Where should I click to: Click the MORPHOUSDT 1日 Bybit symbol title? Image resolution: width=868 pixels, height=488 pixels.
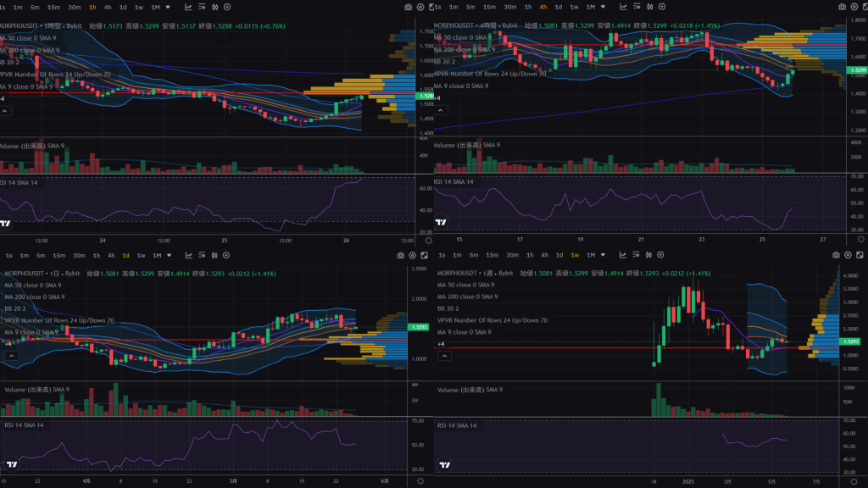(x=42, y=274)
